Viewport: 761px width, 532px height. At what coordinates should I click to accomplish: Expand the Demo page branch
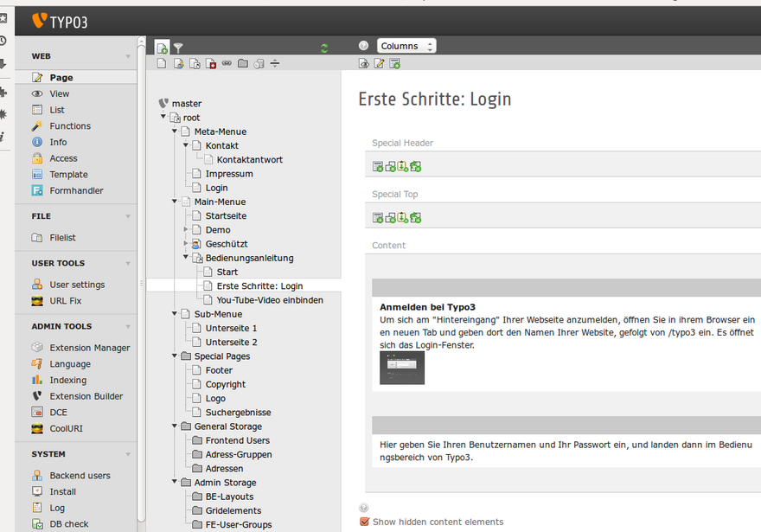click(186, 229)
